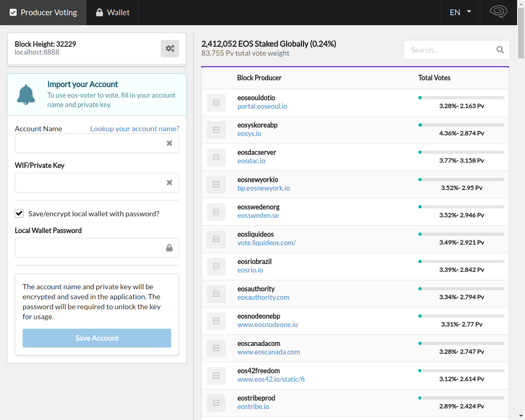This screenshot has height=420, width=525.
Task: Toggle vote button for eoseouldotio
Action: [216, 103]
